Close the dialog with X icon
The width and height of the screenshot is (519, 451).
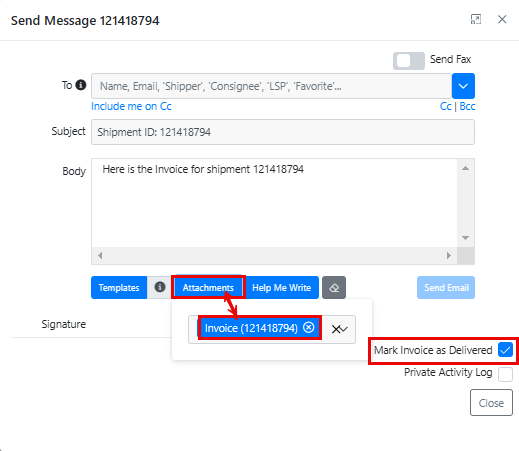[x=502, y=19]
